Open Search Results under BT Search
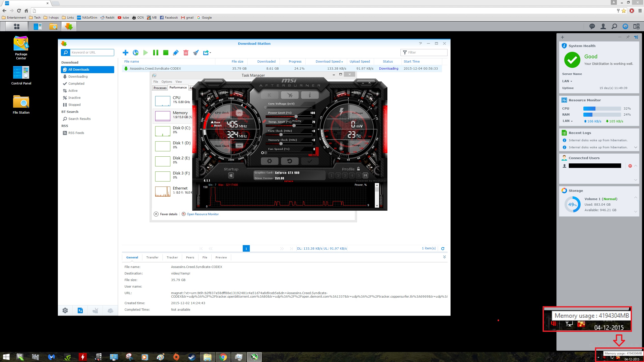644x362 pixels. click(88, 119)
